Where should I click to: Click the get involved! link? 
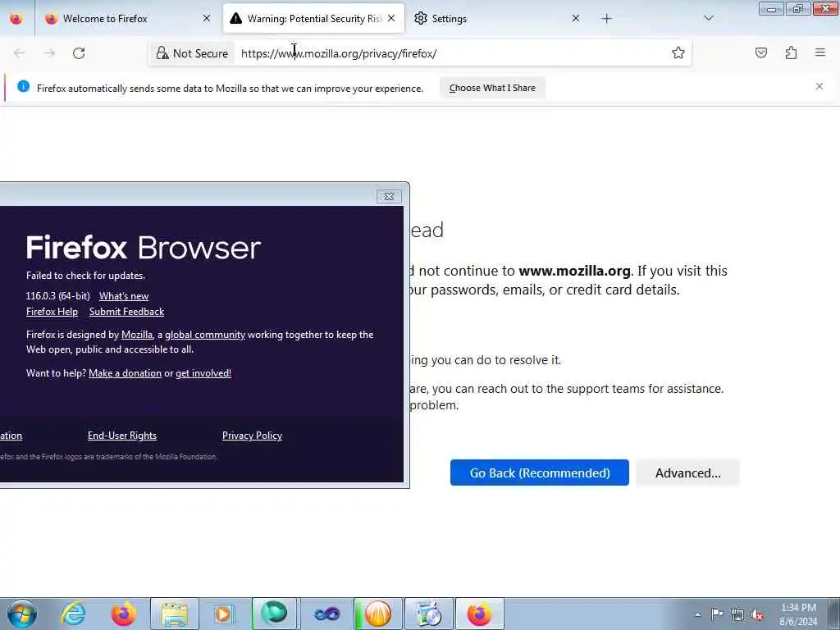point(203,373)
